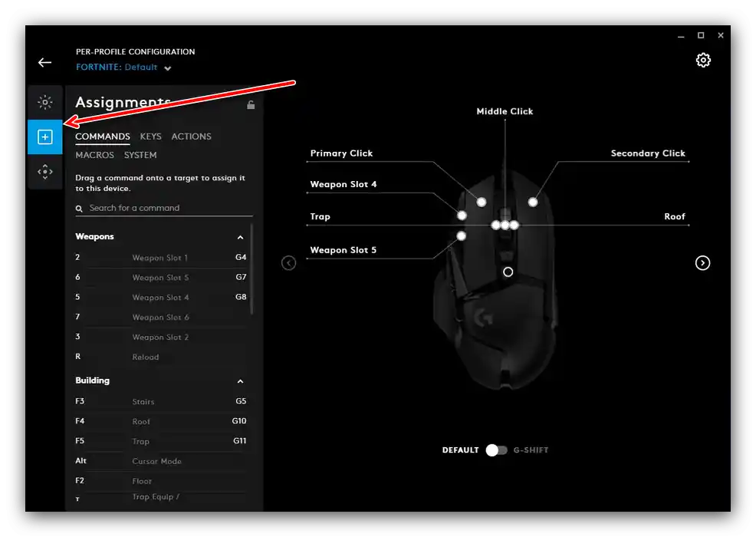
Task: Click the Search for a command field
Action: tap(164, 209)
